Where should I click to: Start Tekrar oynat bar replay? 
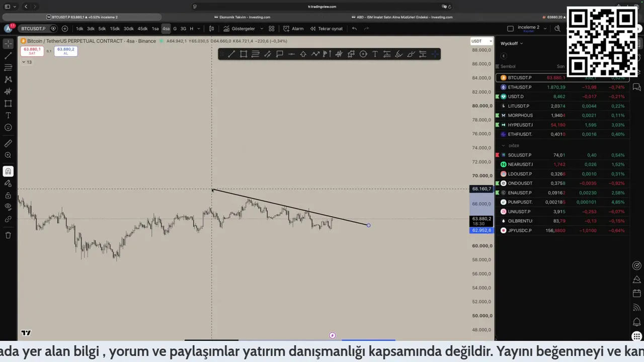327,29
